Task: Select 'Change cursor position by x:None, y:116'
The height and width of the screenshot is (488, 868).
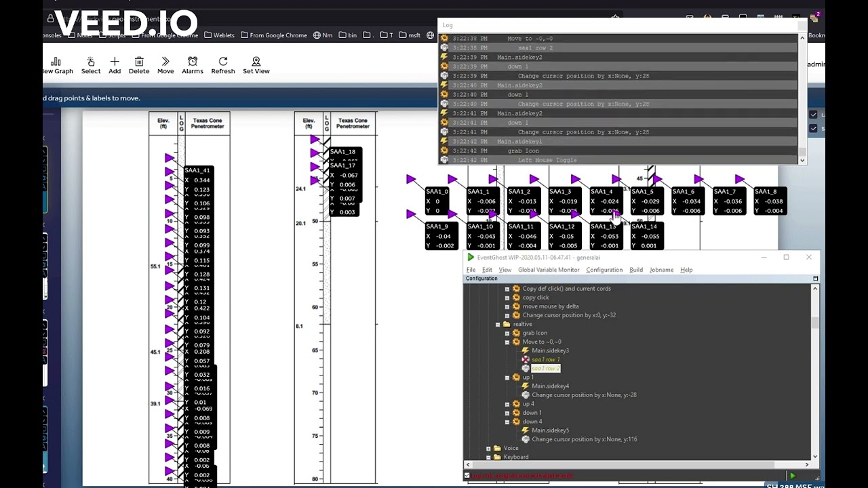Action: pyautogui.click(x=585, y=439)
